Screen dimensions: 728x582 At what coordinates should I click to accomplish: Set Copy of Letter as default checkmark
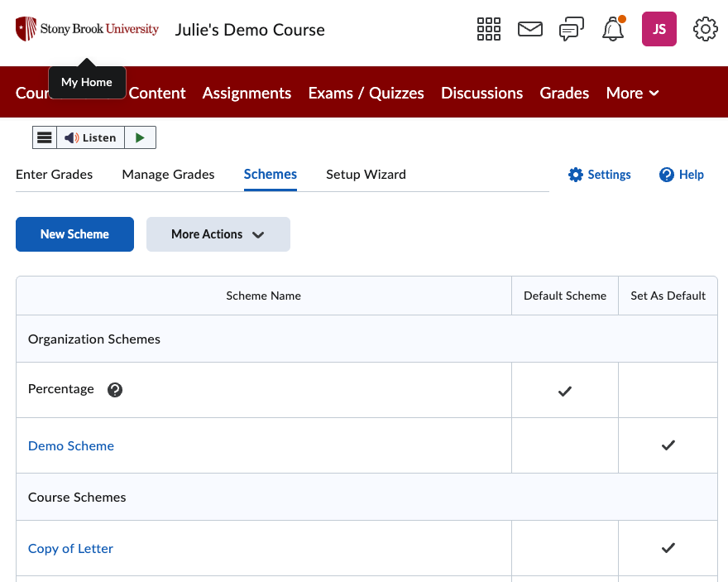(668, 548)
